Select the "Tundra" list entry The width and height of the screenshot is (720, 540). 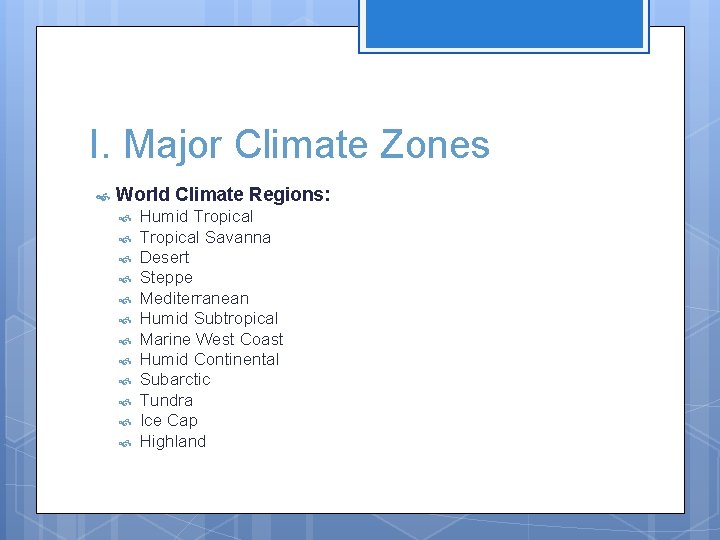coord(166,400)
